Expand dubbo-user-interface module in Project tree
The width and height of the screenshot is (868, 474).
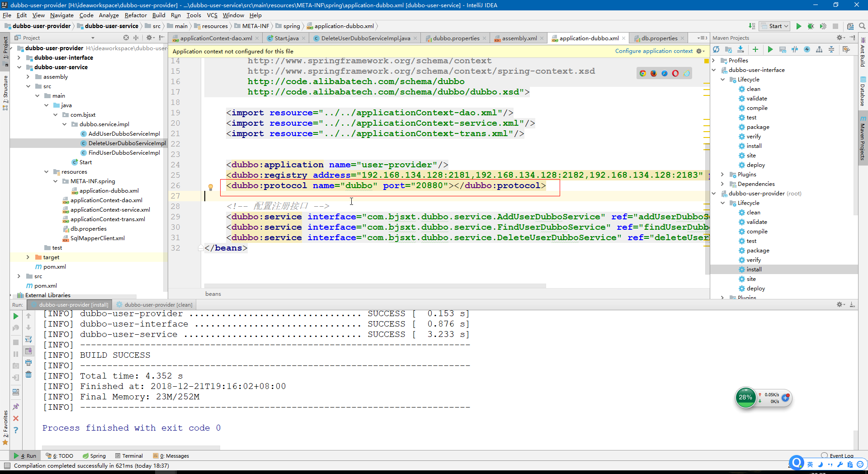click(x=19, y=57)
